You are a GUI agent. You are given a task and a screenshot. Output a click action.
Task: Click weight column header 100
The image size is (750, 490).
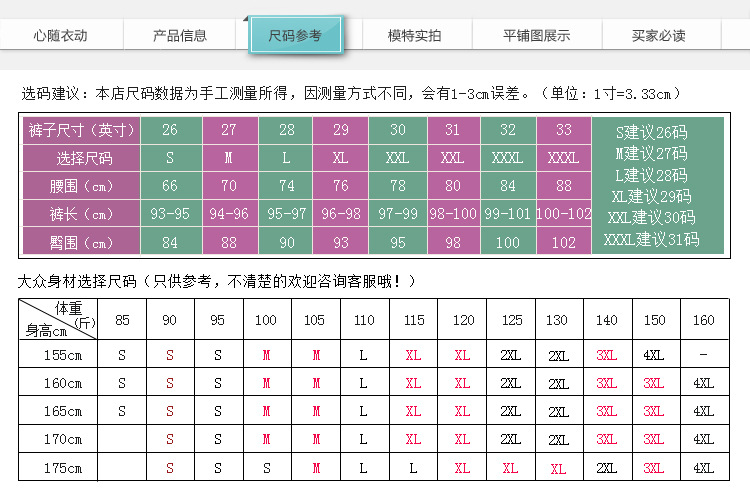coord(266,320)
